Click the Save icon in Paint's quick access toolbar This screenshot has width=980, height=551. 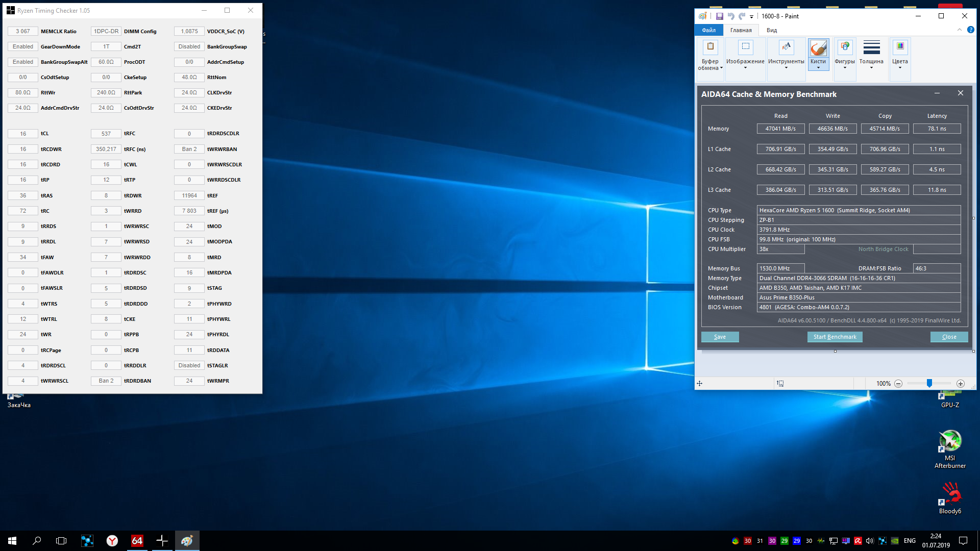719,16
